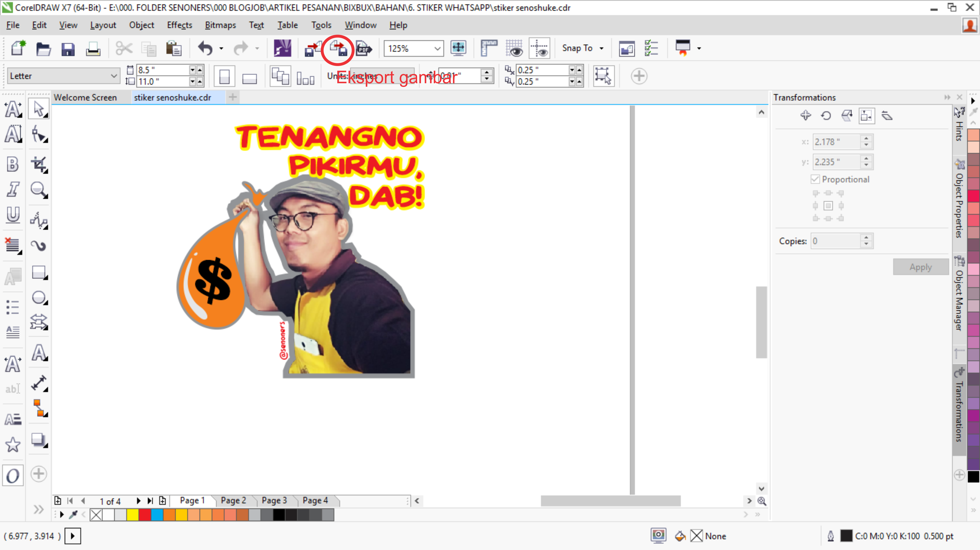980x550 pixels.
Task: Toggle the Proportional checkbox
Action: [815, 179]
